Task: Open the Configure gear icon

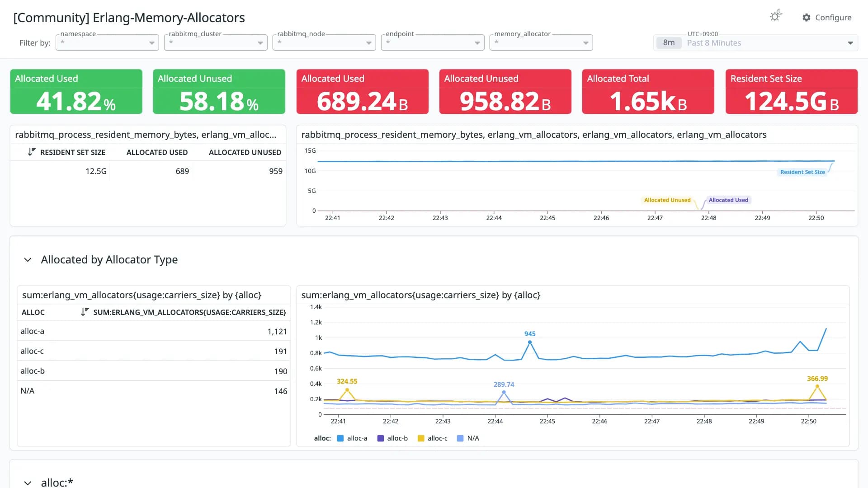Action: (x=807, y=17)
